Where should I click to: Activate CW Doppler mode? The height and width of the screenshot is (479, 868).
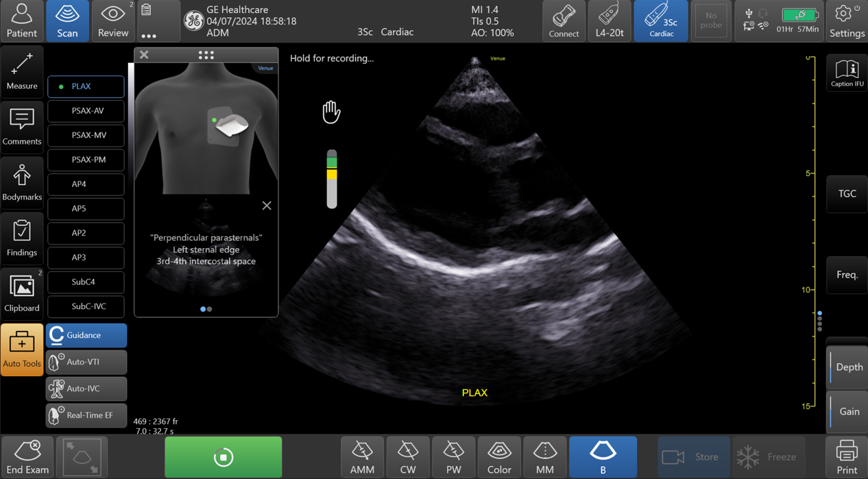408,456
